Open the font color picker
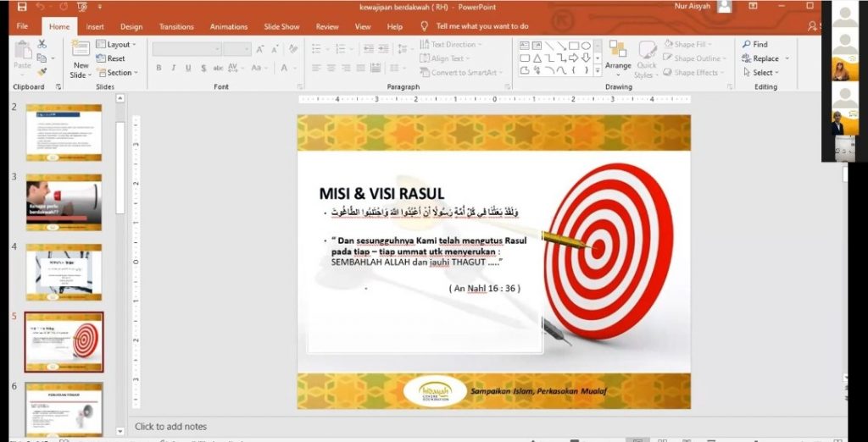 pyautogui.click(x=286, y=68)
